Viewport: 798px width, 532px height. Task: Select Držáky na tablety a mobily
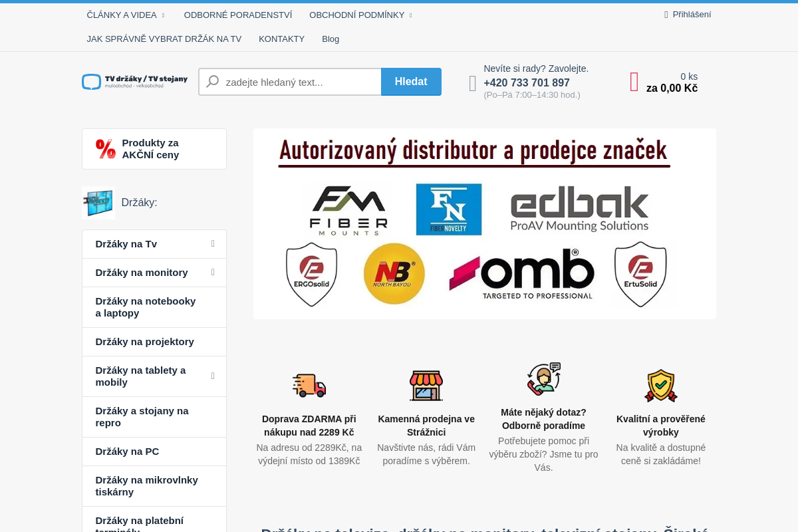point(154,376)
